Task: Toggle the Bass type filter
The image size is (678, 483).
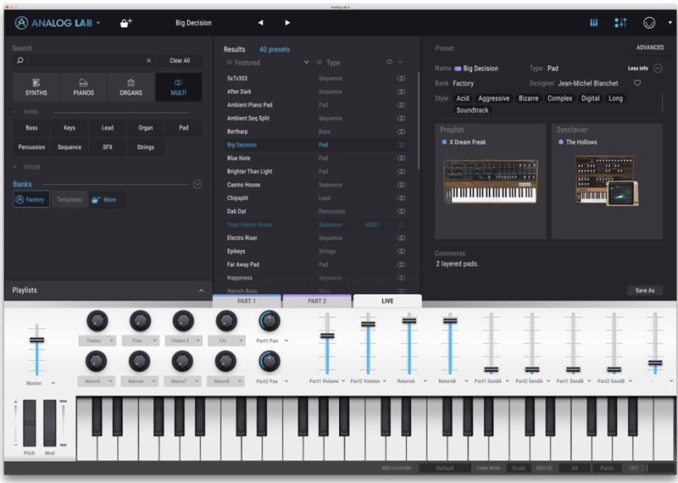Action: pyautogui.click(x=32, y=128)
